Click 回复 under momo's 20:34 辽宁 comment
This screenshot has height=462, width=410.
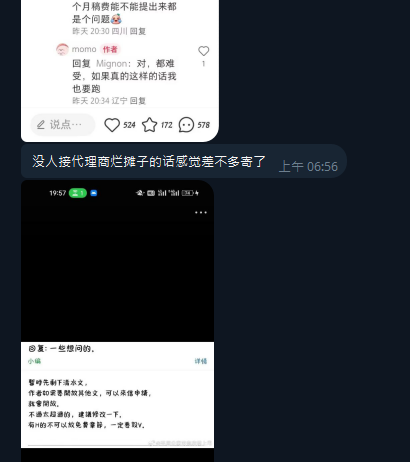coord(138,101)
